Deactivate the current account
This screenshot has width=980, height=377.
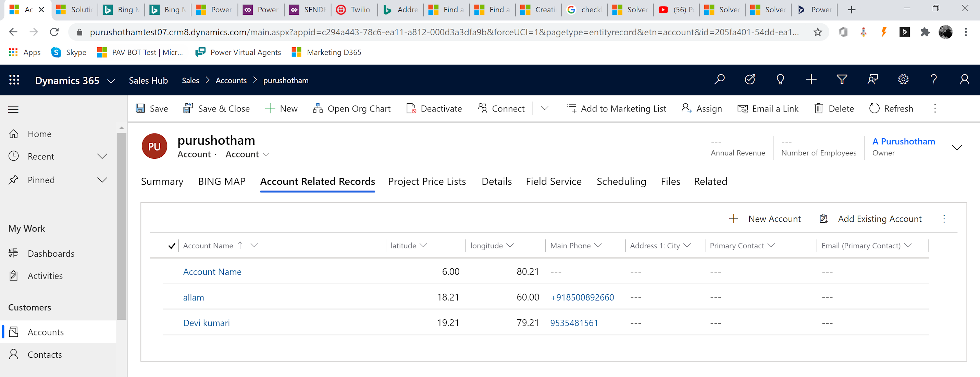pyautogui.click(x=434, y=108)
